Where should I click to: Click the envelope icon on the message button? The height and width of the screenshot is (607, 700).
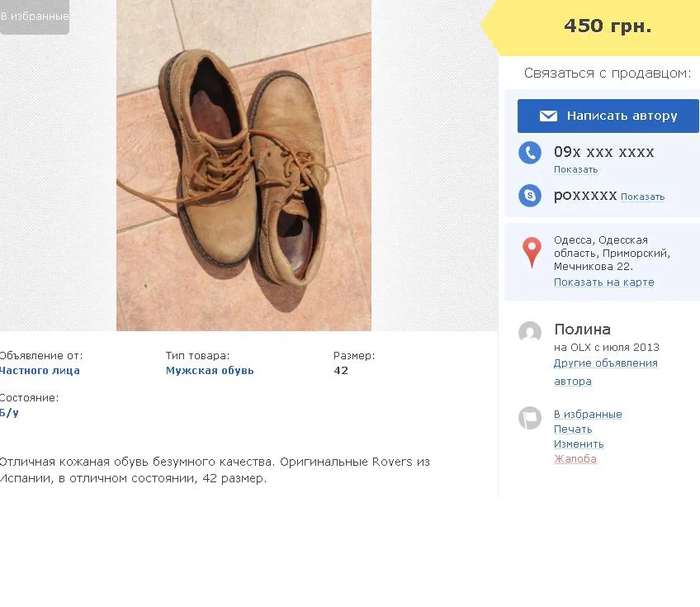pyautogui.click(x=548, y=116)
